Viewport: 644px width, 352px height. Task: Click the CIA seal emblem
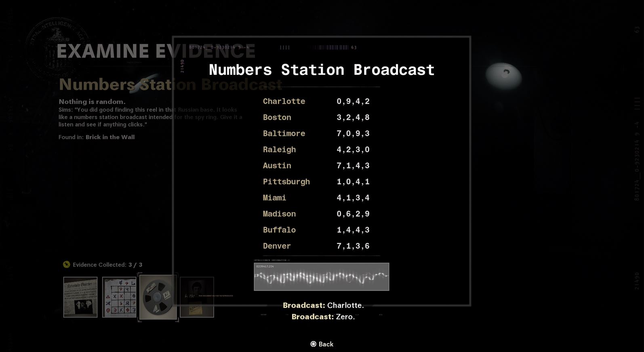coord(53,48)
